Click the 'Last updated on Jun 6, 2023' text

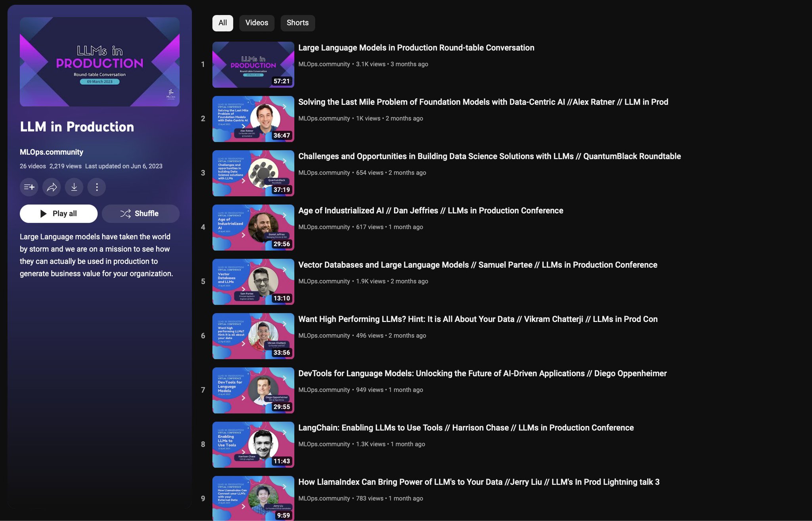124,167
